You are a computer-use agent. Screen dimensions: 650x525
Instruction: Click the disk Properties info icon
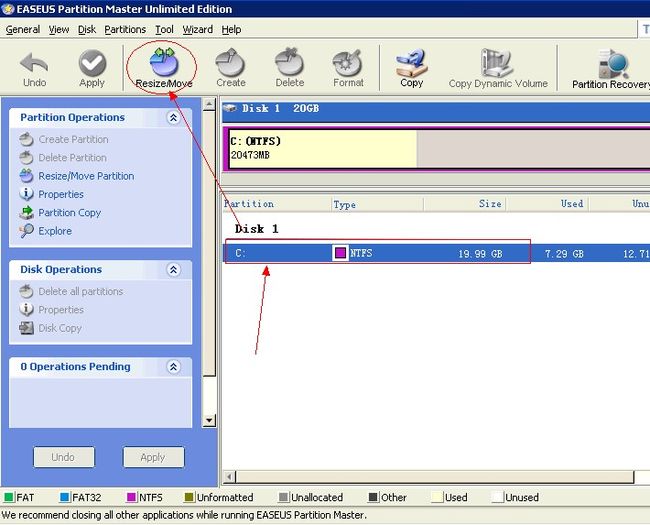point(26,310)
